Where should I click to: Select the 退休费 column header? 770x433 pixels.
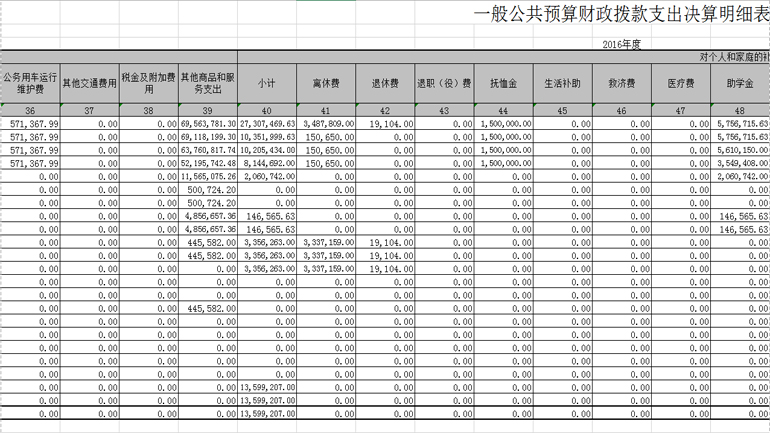(x=385, y=83)
